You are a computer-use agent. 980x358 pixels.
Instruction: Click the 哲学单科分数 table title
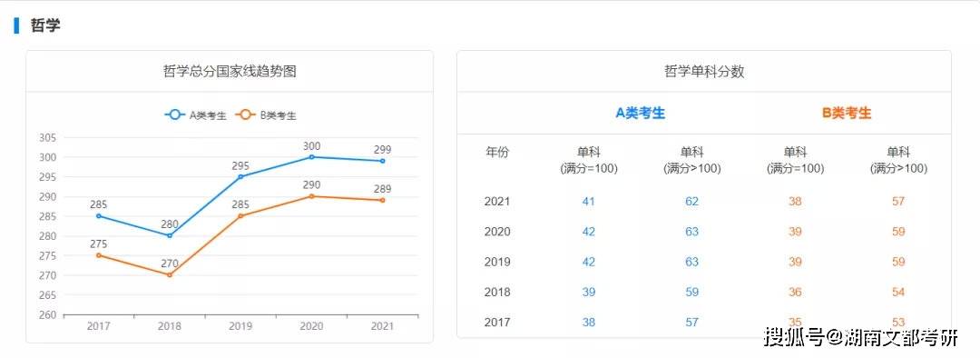[704, 72]
